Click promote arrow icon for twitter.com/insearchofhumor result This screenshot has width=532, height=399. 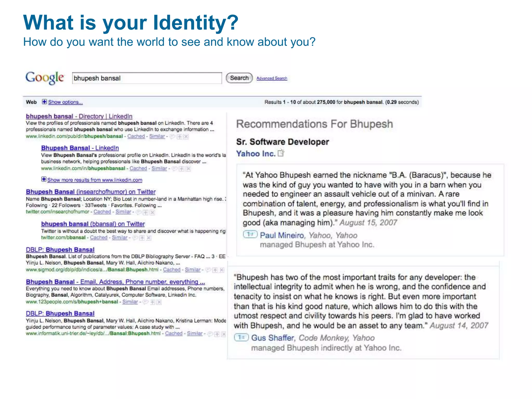[x=146, y=212]
